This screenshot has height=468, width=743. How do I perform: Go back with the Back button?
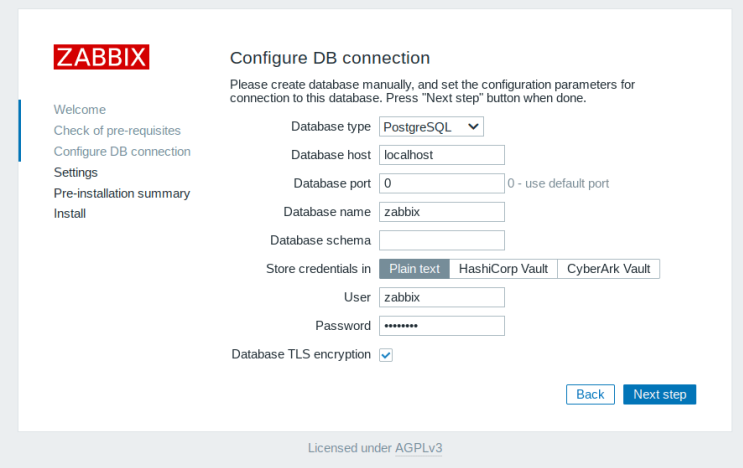point(590,394)
